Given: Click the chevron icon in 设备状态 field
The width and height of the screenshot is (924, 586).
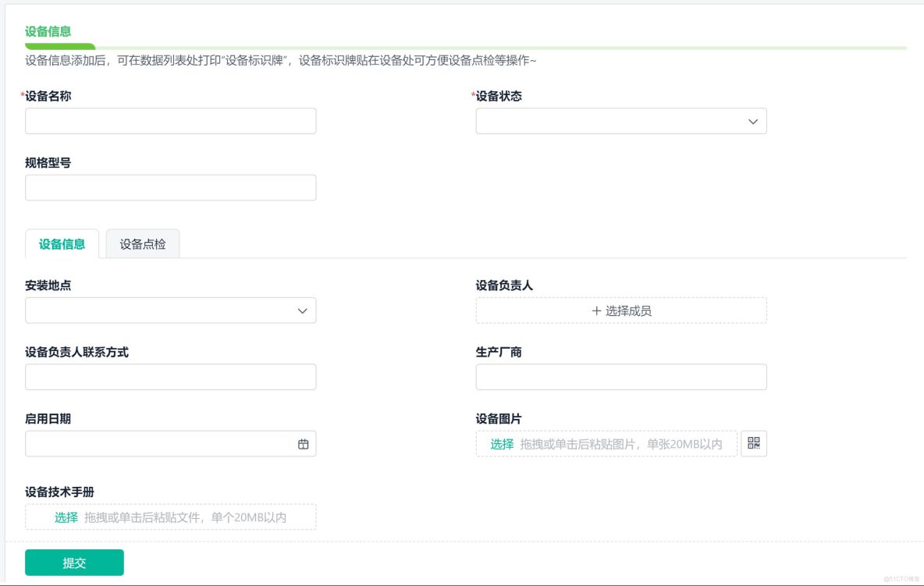Looking at the screenshot, I should point(754,121).
